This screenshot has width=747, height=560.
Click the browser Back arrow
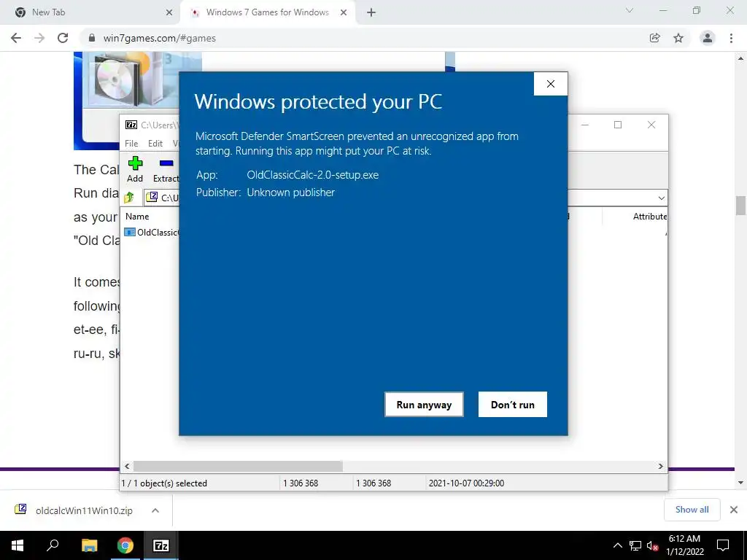tap(16, 38)
